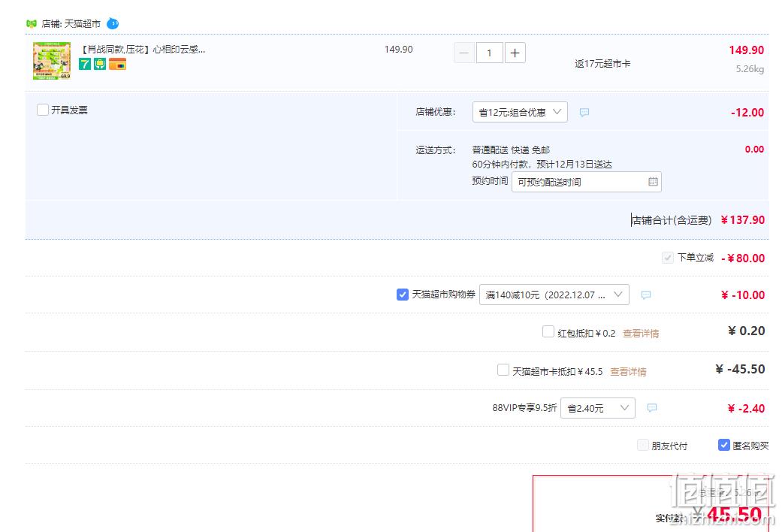Viewport: 782px width, 532px height.
Task: Click the 店铺合计(含运费) label
Action: point(672,220)
